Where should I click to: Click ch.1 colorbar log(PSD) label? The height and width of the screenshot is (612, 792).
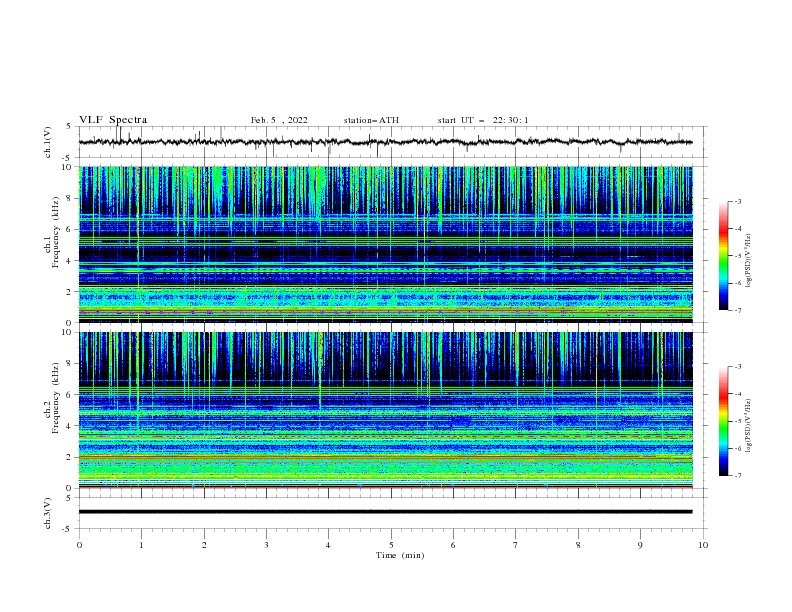[x=749, y=261]
